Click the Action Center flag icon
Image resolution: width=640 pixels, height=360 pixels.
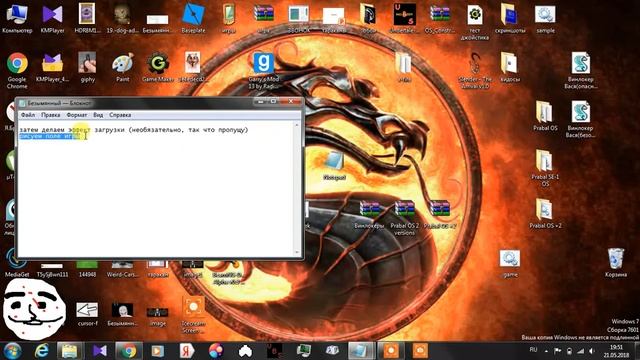558,351
